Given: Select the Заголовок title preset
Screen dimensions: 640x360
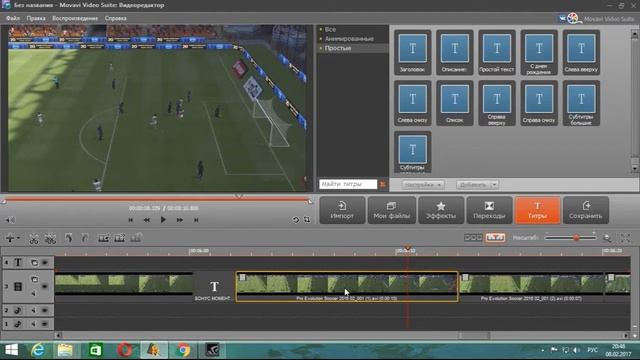Looking at the screenshot, I should tap(412, 52).
